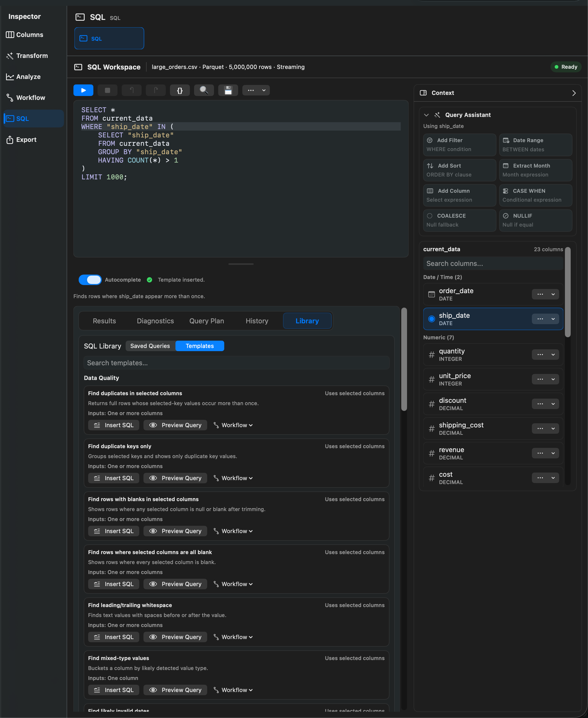Viewport: 588px width, 718px height.
Task: Collapse Context panel with right chevron
Action: click(574, 93)
